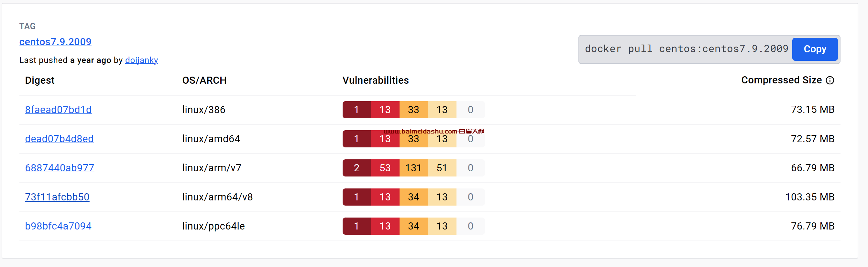Open digest dead07b4d8ed for linux/amd64

[x=59, y=139]
